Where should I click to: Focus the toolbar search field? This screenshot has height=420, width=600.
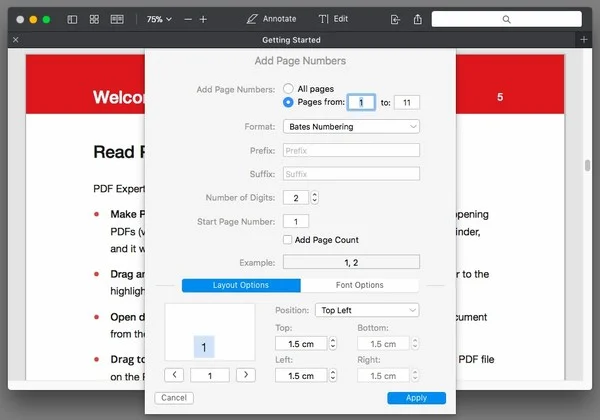[x=506, y=19]
